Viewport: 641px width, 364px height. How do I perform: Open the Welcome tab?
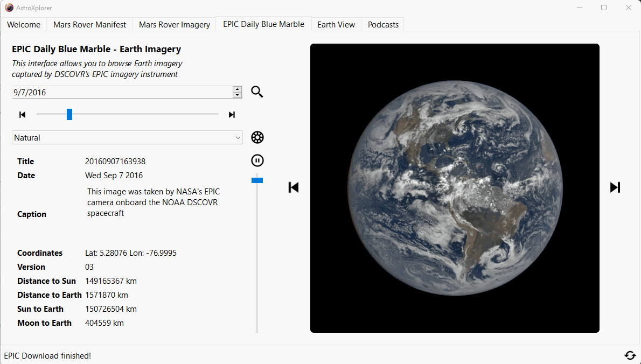click(24, 25)
